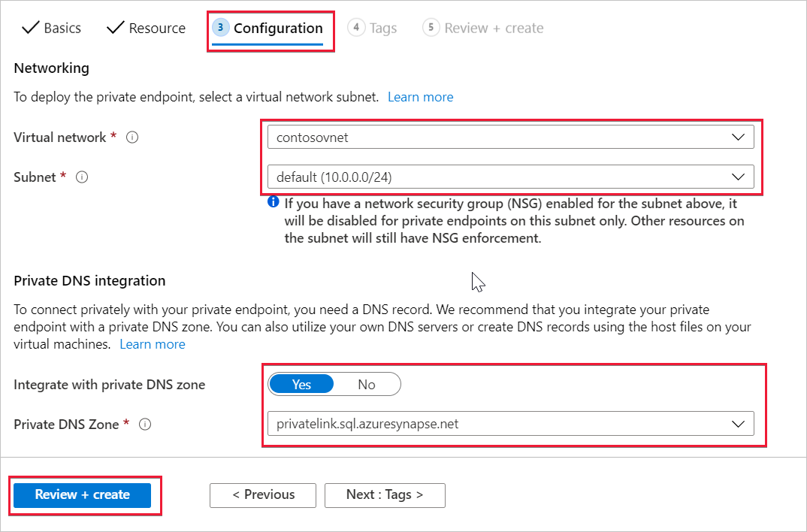Click the step 4 circle for Tags
This screenshot has width=807, height=532.
(356, 27)
